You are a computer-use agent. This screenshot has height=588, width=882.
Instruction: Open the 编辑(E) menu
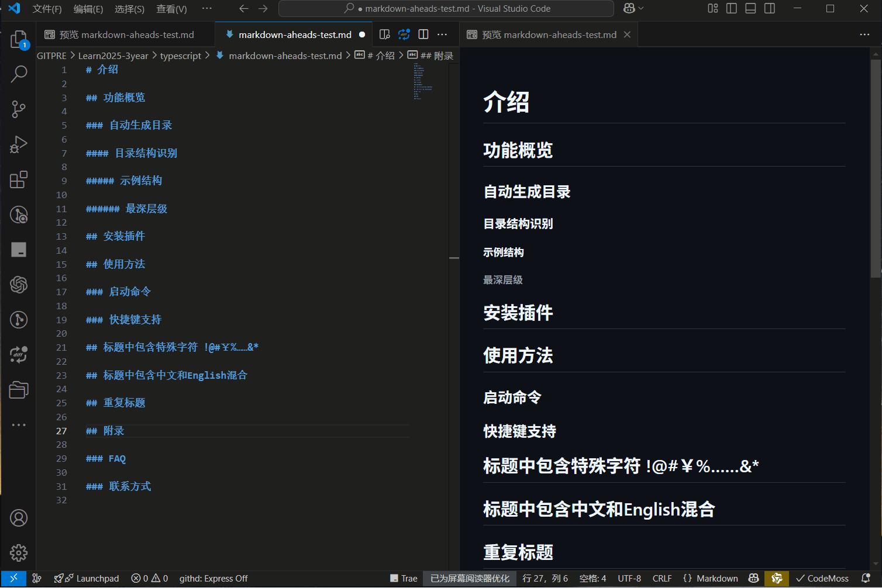click(88, 9)
